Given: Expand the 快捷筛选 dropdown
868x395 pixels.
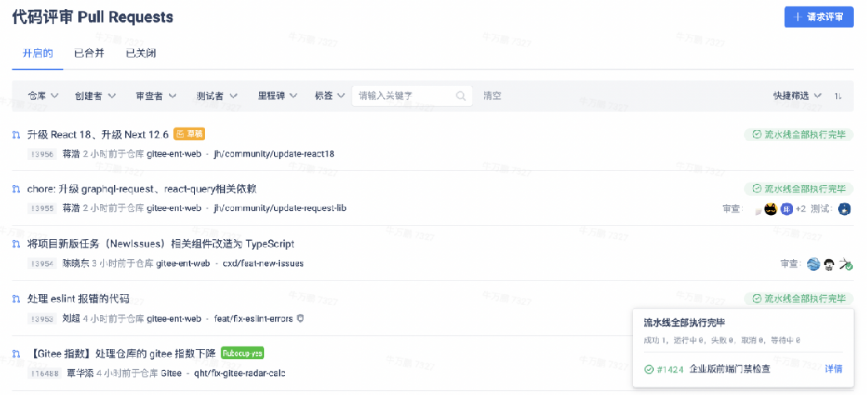Looking at the screenshot, I should (797, 96).
